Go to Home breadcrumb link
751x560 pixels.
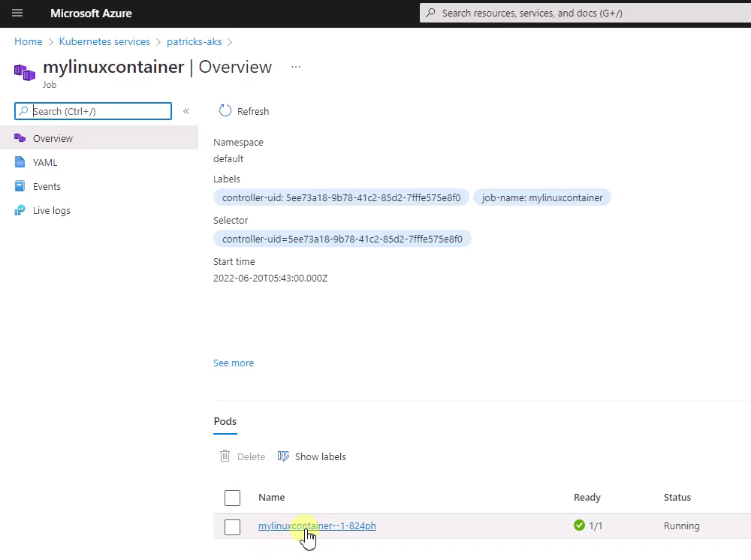[x=29, y=41]
